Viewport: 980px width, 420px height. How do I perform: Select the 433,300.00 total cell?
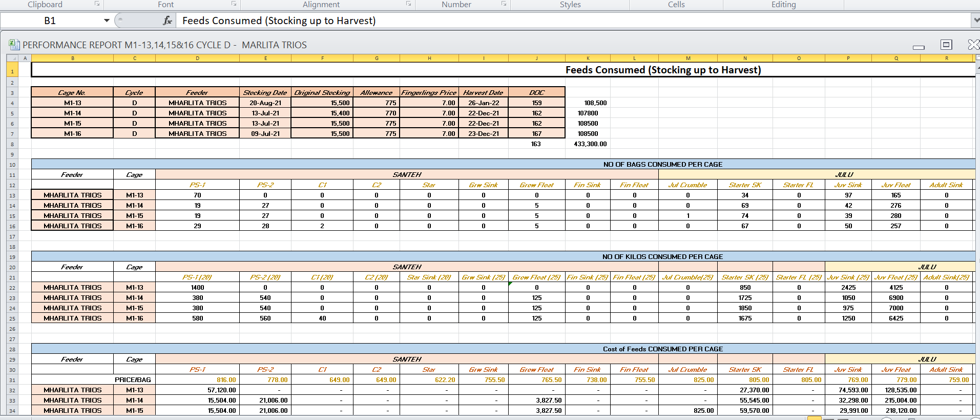click(x=589, y=144)
